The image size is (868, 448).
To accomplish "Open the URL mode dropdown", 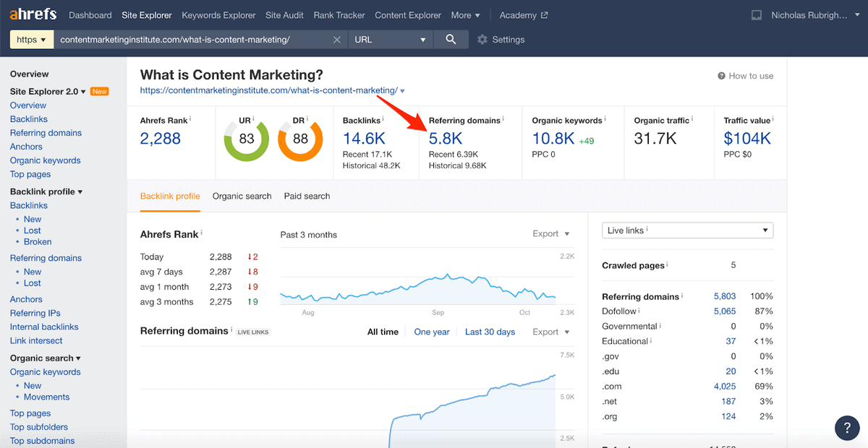I will click(x=391, y=40).
